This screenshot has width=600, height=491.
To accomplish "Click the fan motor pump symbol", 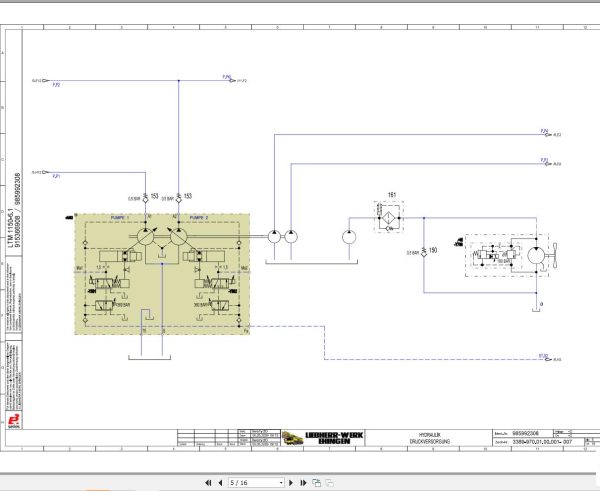I will click(x=536, y=256).
